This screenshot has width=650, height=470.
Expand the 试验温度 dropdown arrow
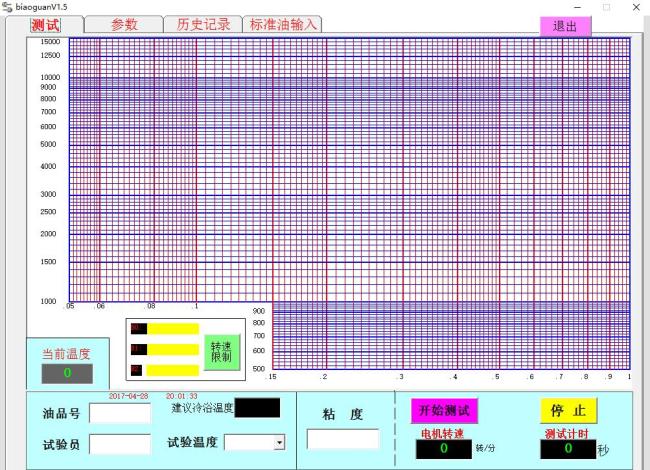[x=280, y=443]
